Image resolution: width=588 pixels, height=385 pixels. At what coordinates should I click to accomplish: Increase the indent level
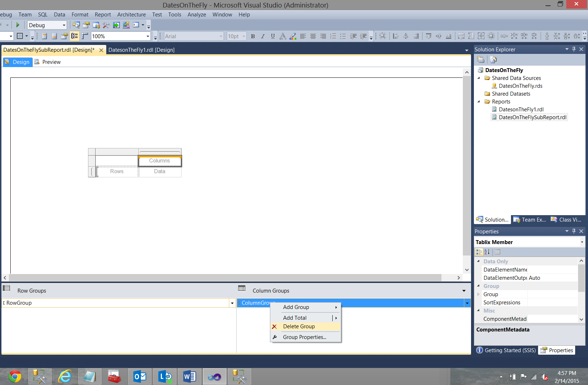(x=363, y=36)
